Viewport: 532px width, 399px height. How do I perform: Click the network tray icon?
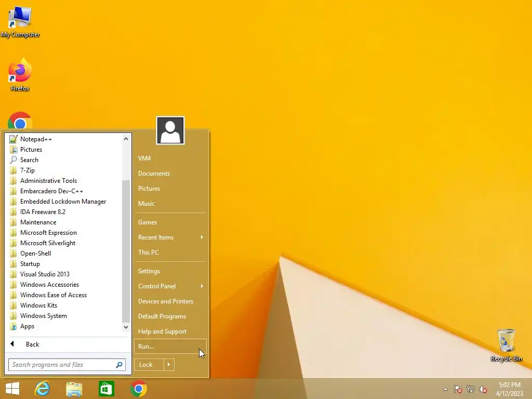coord(471,389)
